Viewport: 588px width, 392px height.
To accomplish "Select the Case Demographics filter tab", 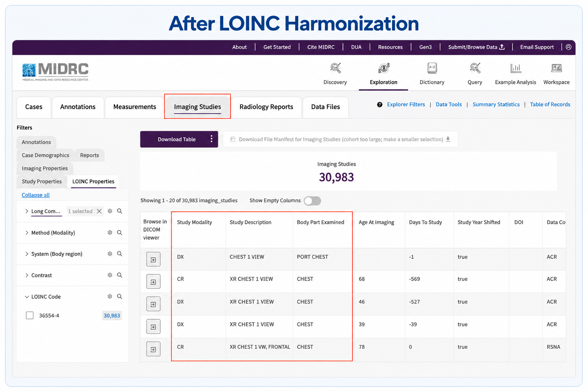I will pyautogui.click(x=46, y=155).
